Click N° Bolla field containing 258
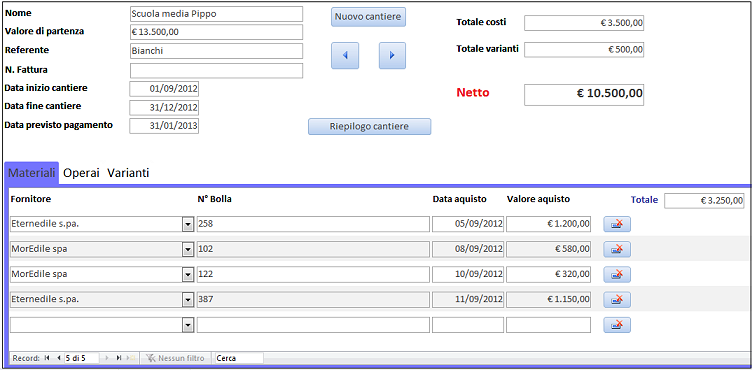Screen dimensions: 752x370 pos(313,224)
